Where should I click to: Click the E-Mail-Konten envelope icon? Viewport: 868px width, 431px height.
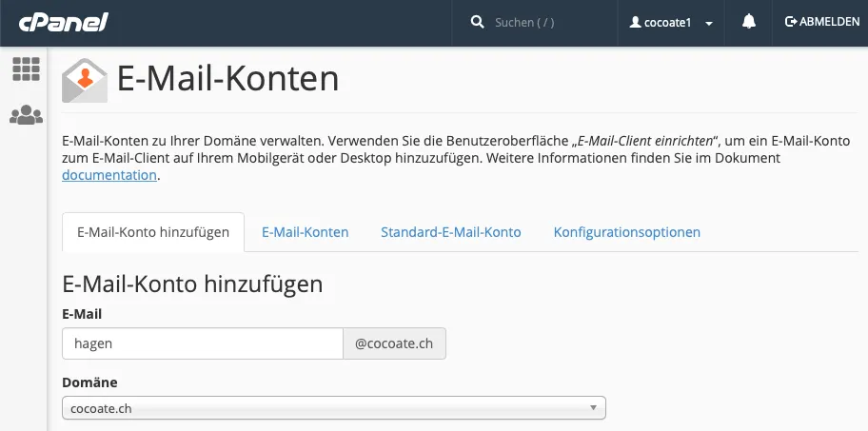point(85,80)
